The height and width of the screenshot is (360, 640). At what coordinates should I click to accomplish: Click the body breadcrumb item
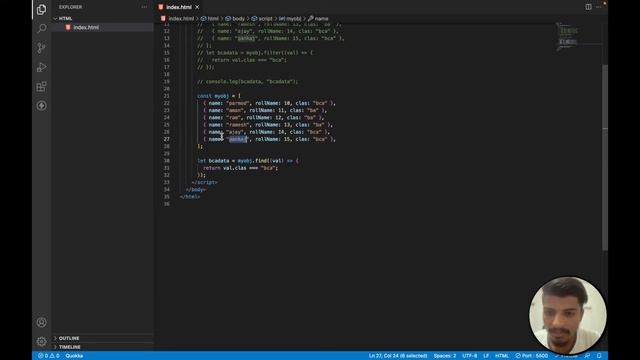pyautogui.click(x=235, y=18)
